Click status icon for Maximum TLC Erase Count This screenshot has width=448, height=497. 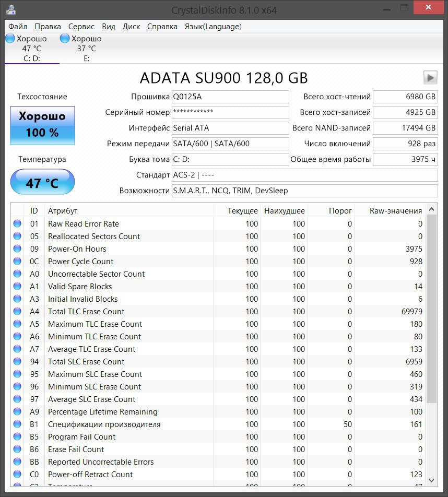click(x=17, y=324)
